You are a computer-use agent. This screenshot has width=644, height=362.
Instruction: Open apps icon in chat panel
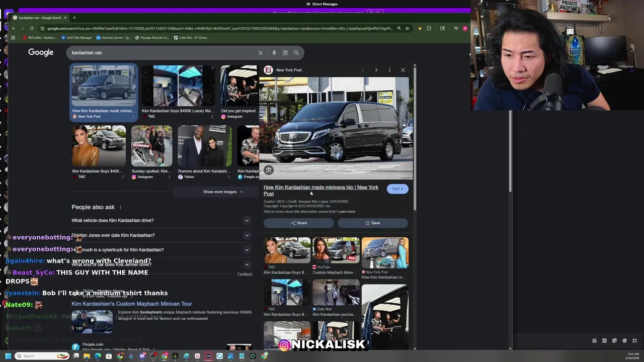pos(634,341)
